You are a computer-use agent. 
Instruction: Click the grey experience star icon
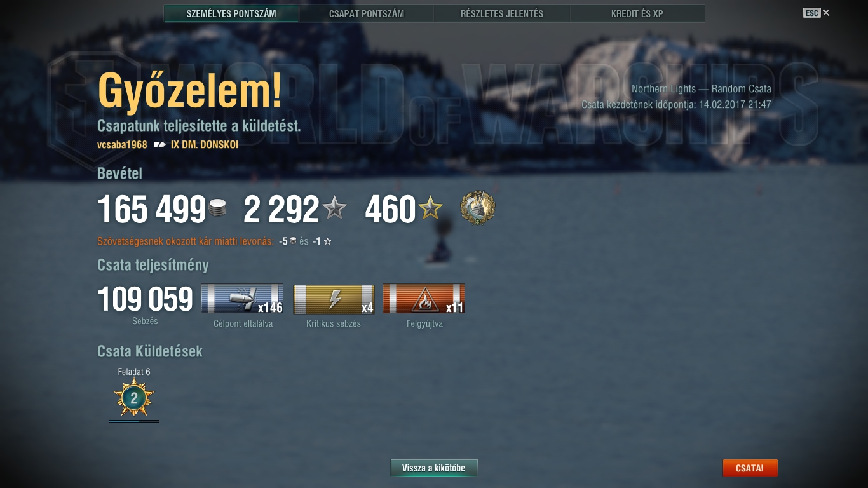point(334,208)
